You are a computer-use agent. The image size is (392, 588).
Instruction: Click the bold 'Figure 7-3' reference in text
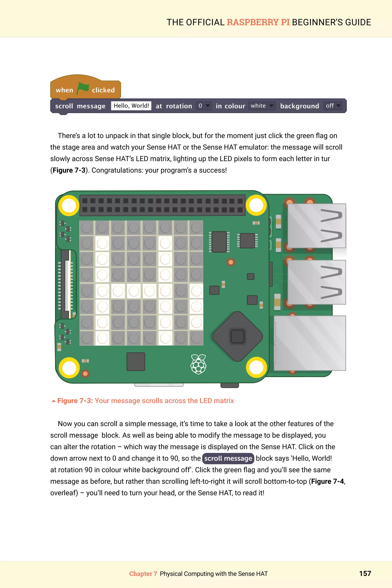[x=69, y=170]
